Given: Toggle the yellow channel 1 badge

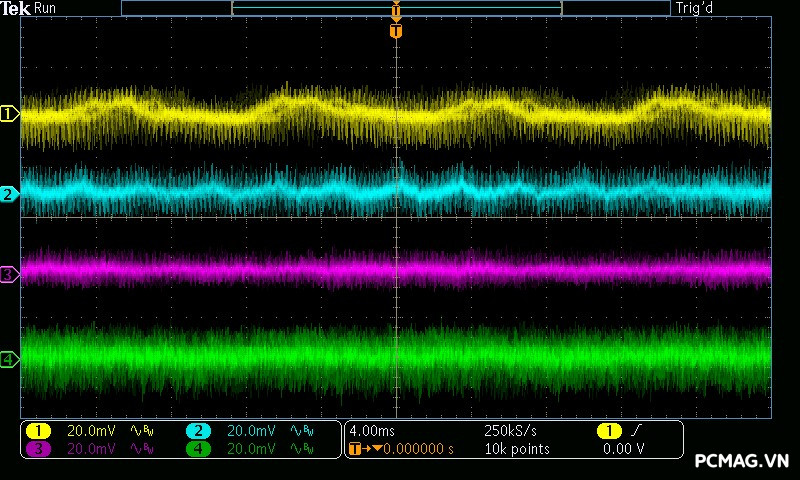Looking at the screenshot, I should (x=38, y=431).
